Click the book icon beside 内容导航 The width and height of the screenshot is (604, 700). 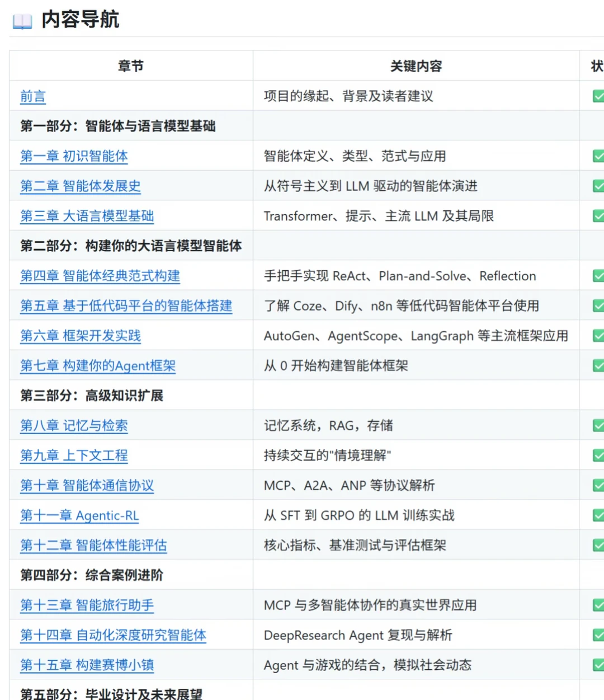(x=22, y=21)
